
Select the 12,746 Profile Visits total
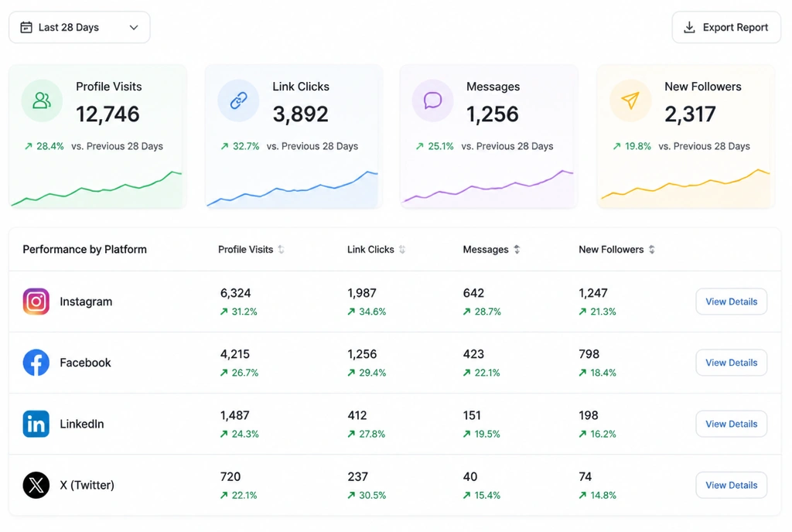click(x=108, y=114)
